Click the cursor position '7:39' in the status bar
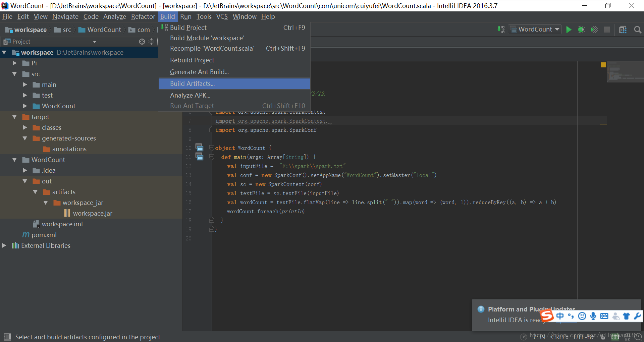Screen dimensions: 644x342 click(539, 337)
